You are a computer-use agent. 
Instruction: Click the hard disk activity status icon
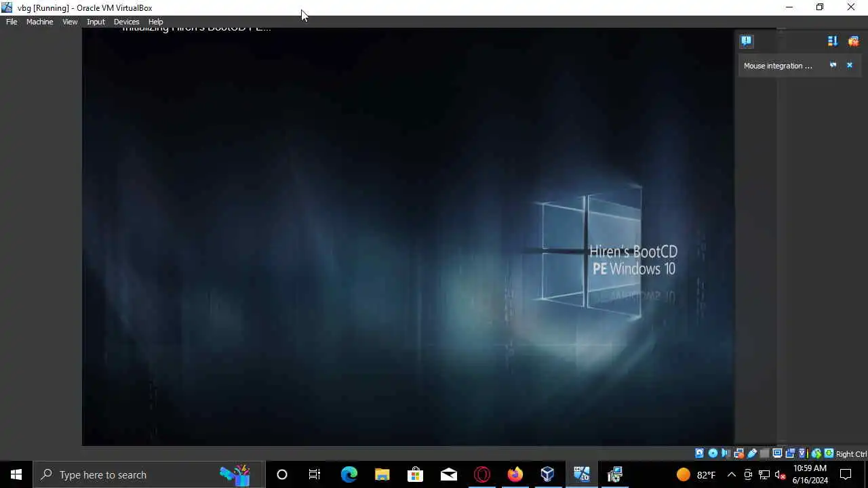click(x=699, y=453)
